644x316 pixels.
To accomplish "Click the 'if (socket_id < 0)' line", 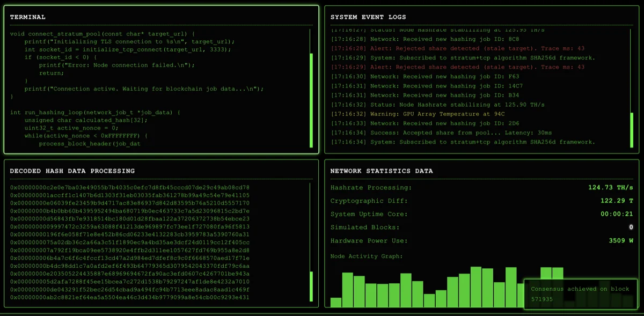I will (60, 57).
